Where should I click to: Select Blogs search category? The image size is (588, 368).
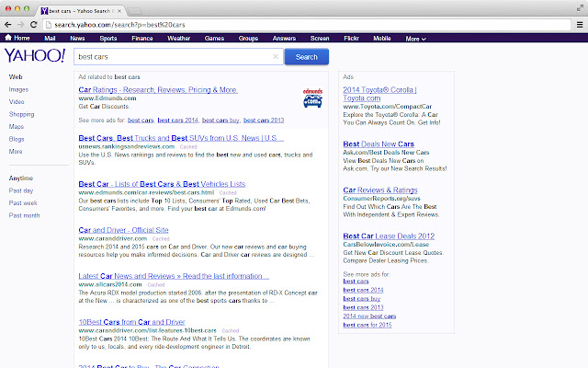[x=17, y=139]
